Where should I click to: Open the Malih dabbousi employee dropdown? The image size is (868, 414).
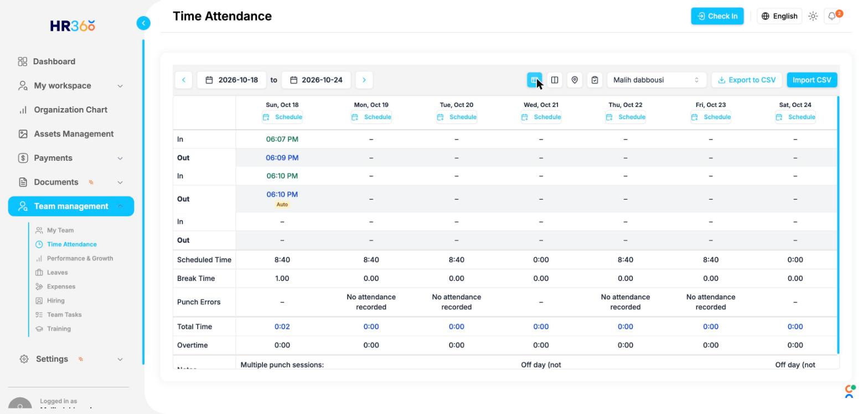pos(657,80)
